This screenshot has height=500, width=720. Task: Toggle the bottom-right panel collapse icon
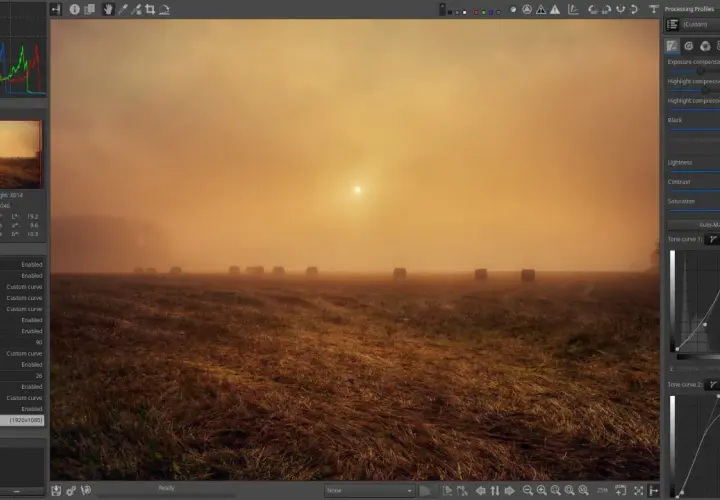point(653,490)
